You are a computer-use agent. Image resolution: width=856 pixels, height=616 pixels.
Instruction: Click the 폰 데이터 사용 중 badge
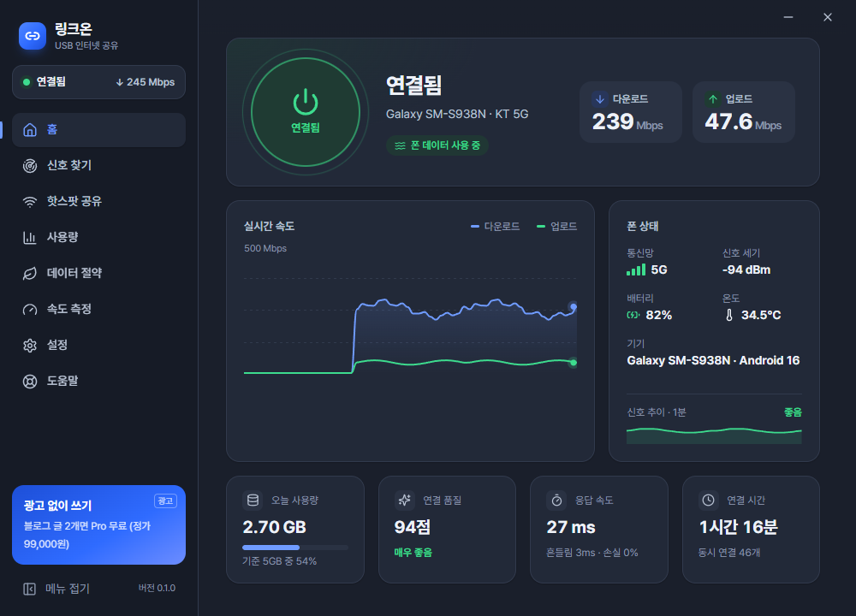tap(437, 145)
